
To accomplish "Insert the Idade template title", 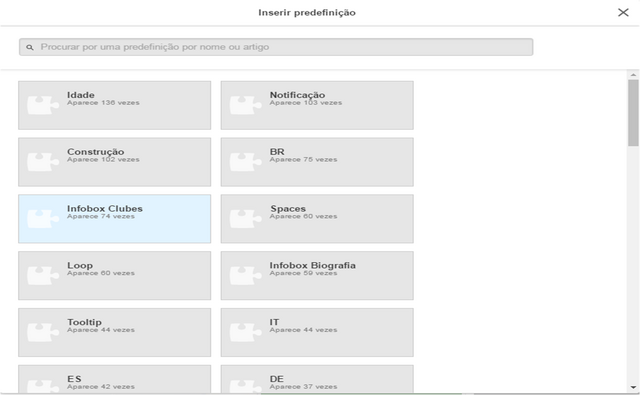I will pos(81,95).
